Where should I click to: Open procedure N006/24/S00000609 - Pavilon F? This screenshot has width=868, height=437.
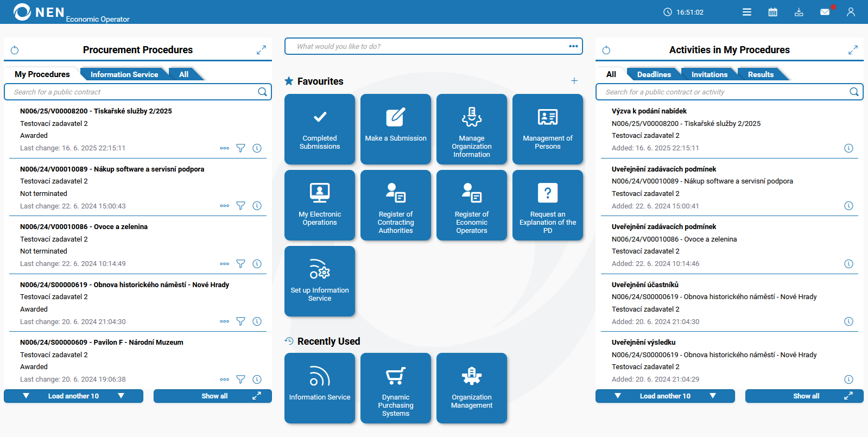coord(102,343)
